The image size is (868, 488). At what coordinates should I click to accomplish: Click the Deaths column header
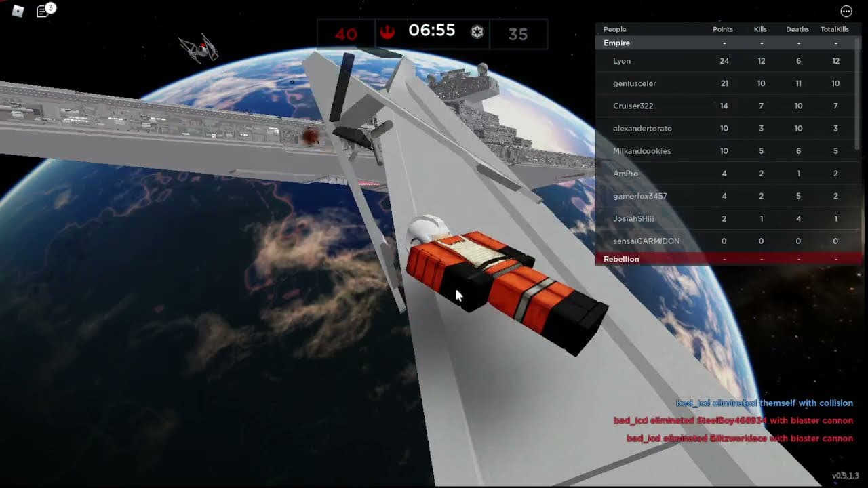pos(797,29)
